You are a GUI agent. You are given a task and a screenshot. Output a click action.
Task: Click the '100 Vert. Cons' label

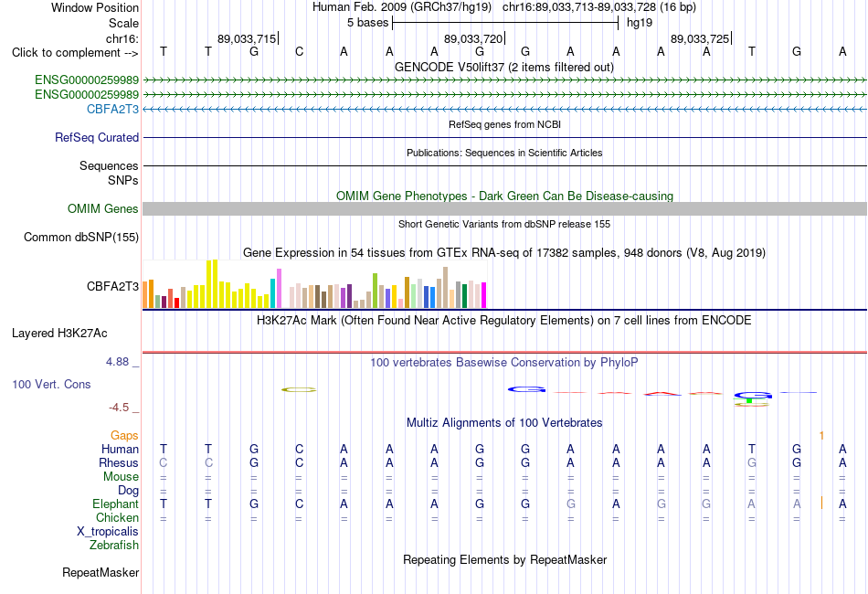coord(51,384)
